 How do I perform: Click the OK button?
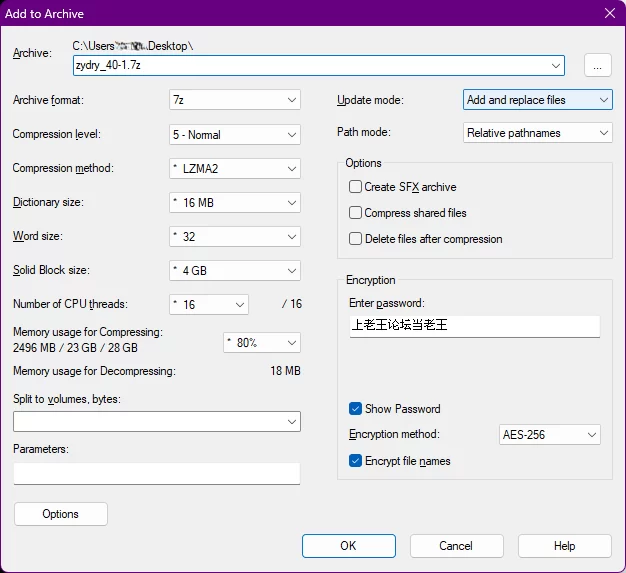pos(349,546)
